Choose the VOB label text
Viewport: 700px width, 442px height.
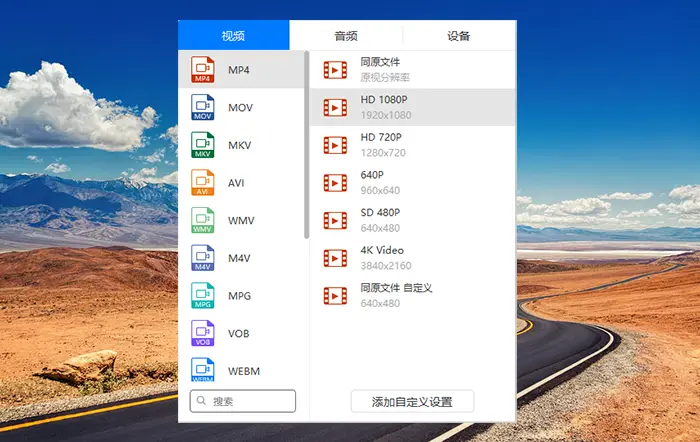(239, 334)
